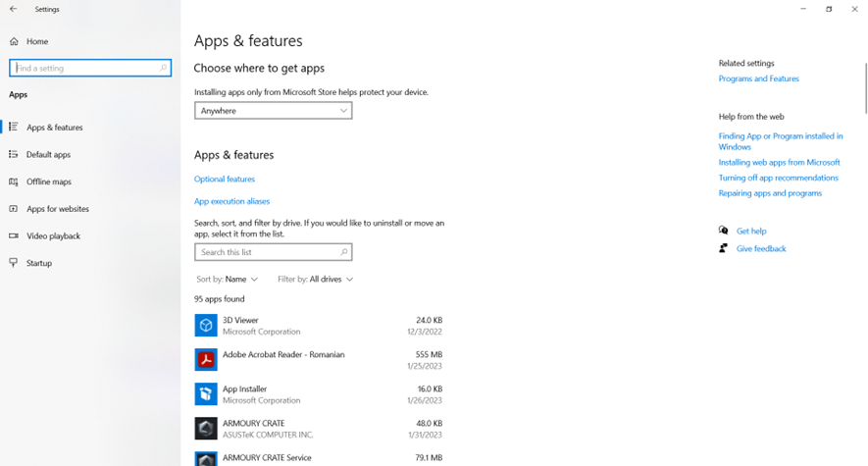Open the Startup apps section
868x466 pixels.
39,263
